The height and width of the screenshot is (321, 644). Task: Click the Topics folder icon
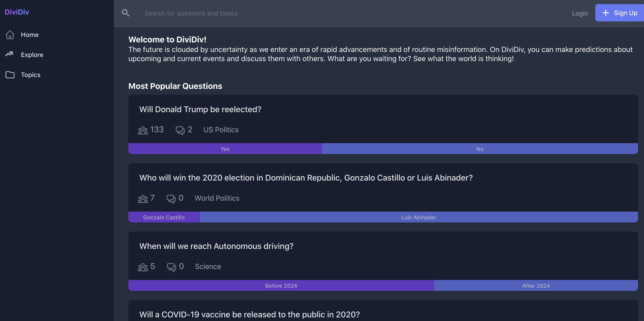10,75
